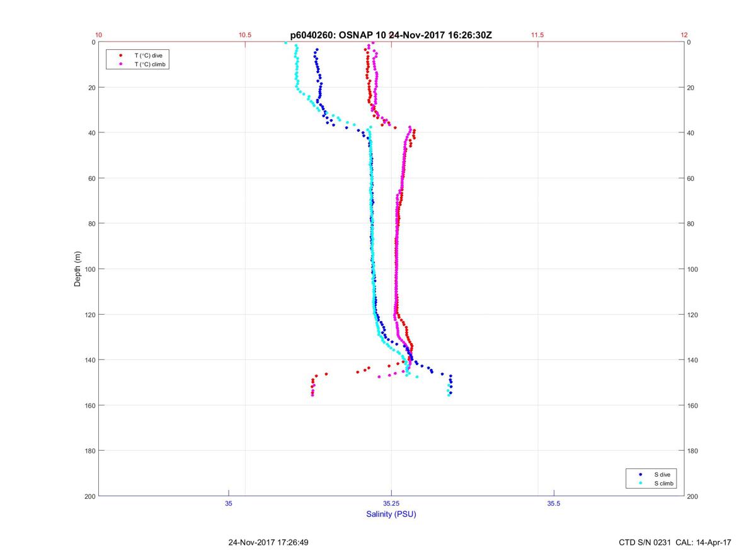Image resolution: width=756 pixels, height=558 pixels.
Task: Click the right depth tick label 80
Action: point(690,224)
